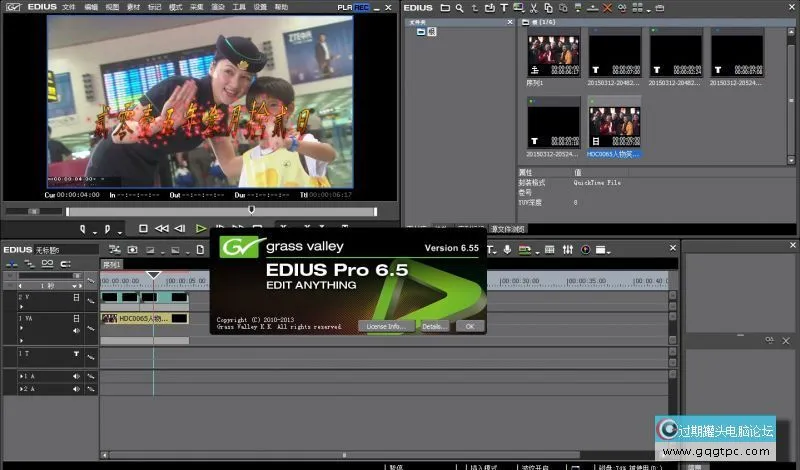Click the add clip icon in the bin toolbar
800x470 pixels.
click(x=489, y=8)
